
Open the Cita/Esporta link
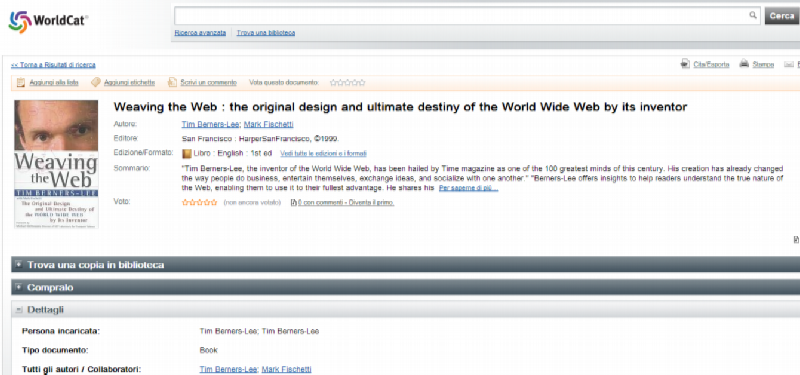point(711,64)
